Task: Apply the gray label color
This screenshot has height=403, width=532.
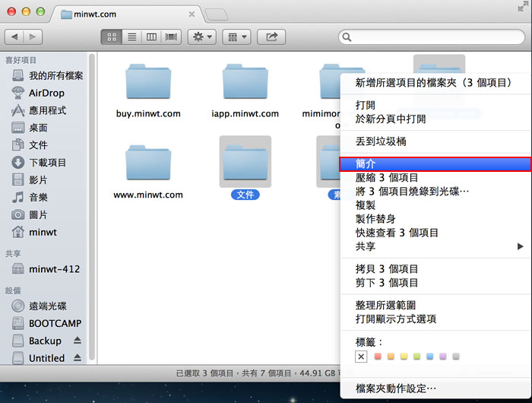Action: pyautogui.click(x=456, y=356)
